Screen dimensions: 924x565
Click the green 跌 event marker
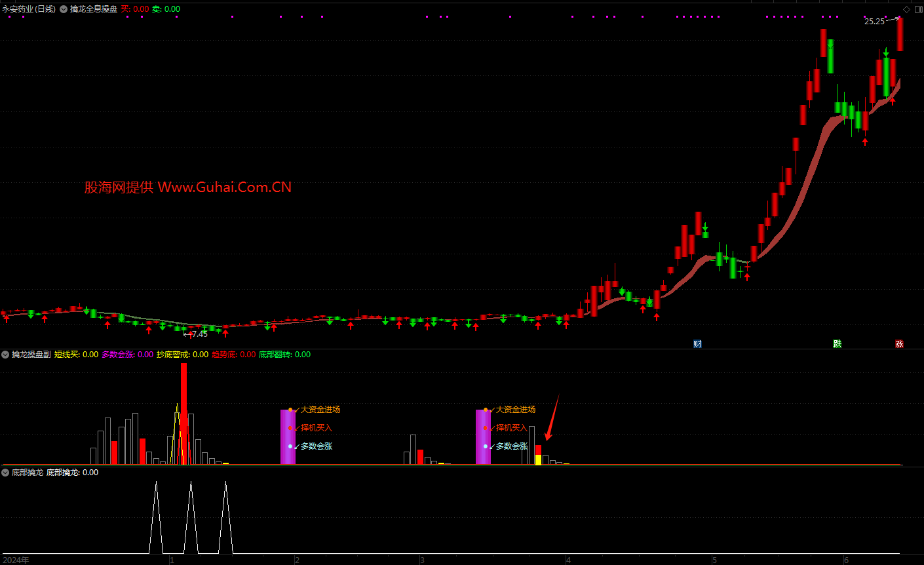click(x=837, y=344)
